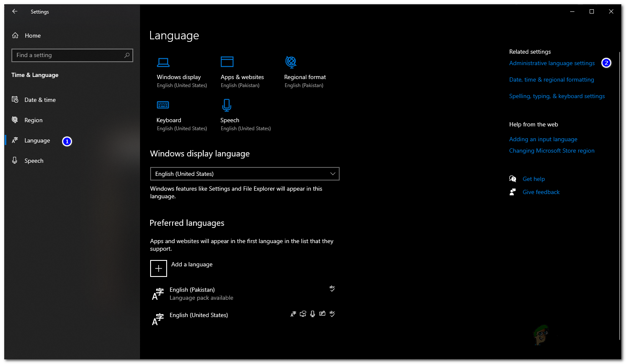Expand the Windows display language dropdown
The image size is (626, 364).
245,174
